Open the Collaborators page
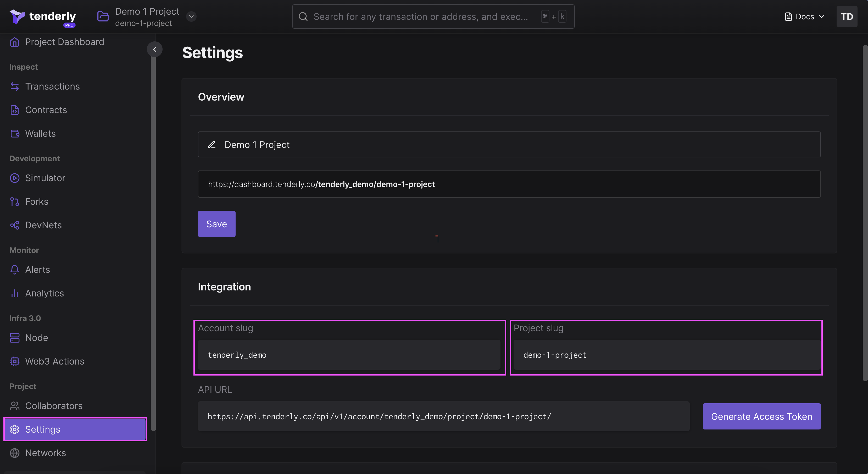868x474 pixels. coord(54,406)
